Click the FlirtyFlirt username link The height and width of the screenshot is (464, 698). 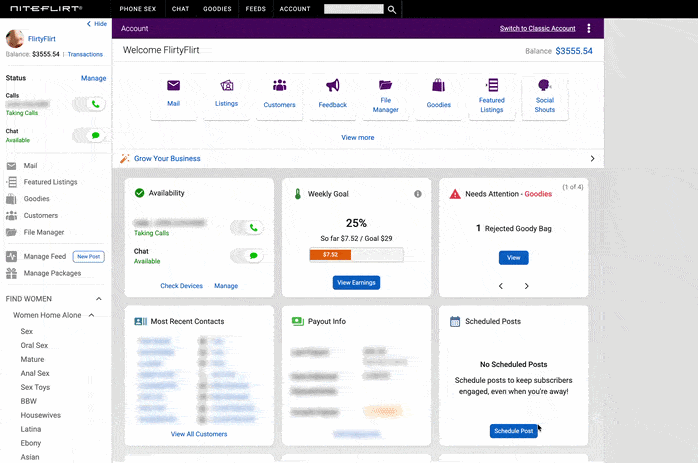pyautogui.click(x=41, y=39)
